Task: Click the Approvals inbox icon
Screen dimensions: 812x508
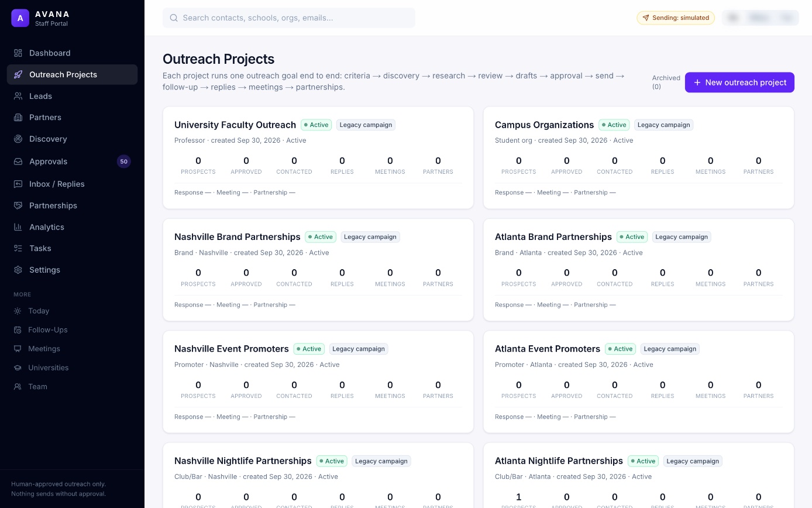Action: point(18,162)
